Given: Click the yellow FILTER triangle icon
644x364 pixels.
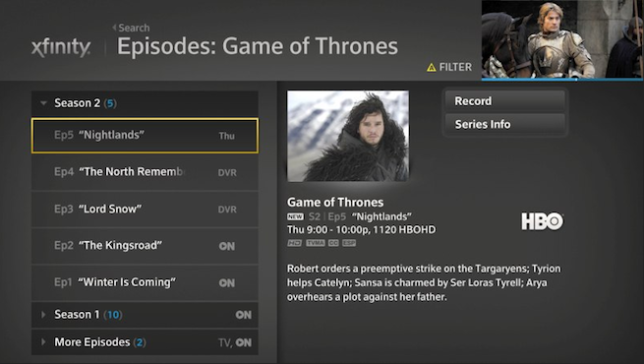Looking at the screenshot, I should 431,67.
